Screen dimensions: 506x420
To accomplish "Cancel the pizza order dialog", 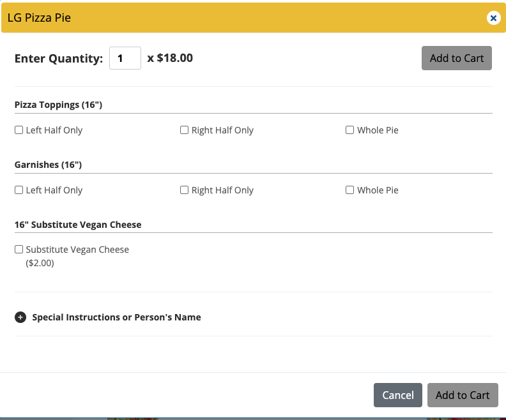I will pyautogui.click(x=397, y=395).
